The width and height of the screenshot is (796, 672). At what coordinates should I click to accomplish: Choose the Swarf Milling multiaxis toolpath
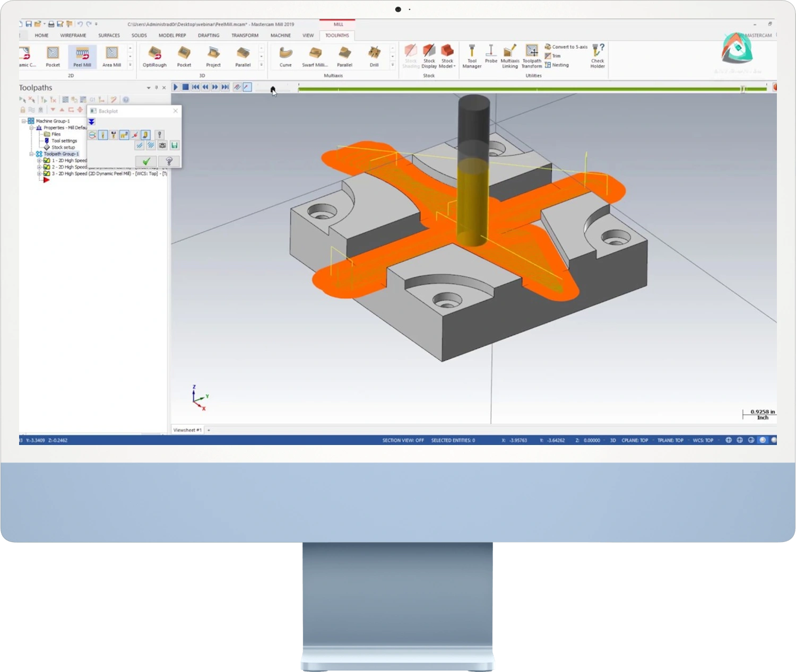315,57
